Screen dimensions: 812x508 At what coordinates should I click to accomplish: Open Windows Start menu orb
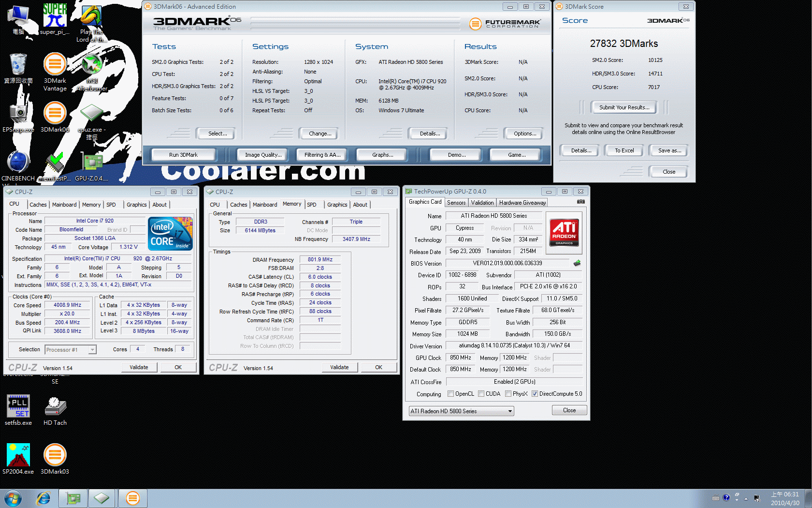pyautogui.click(x=13, y=498)
